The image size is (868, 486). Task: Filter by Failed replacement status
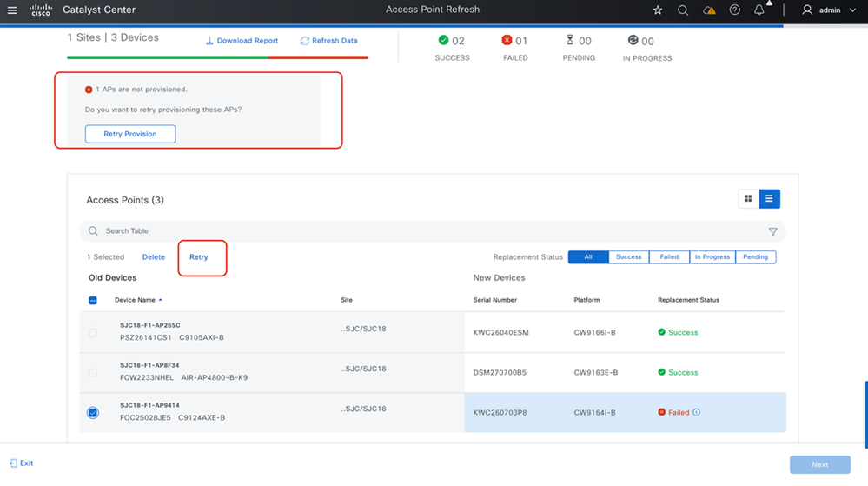tap(669, 257)
